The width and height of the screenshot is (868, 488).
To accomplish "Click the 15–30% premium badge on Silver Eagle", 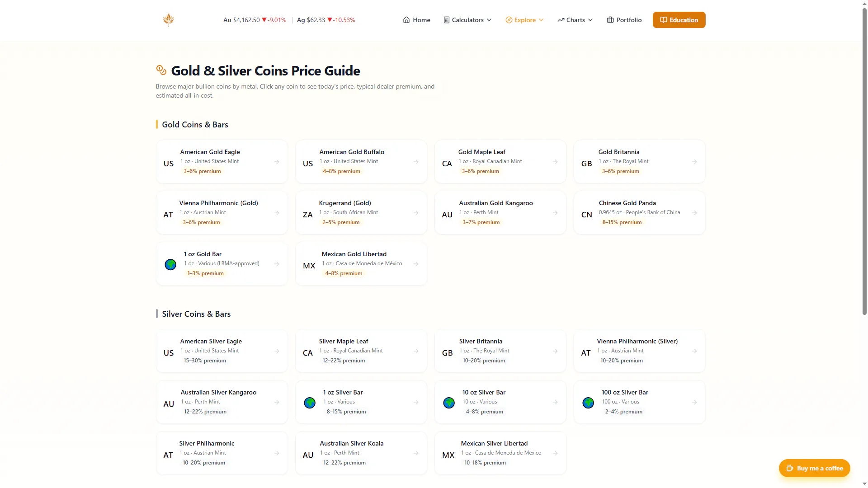I will pyautogui.click(x=205, y=361).
